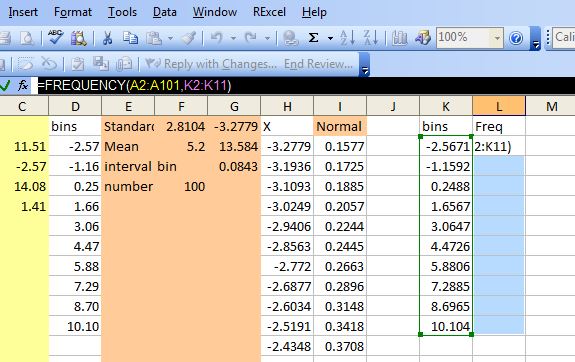575x362 pixels.
Task: Click the show comment icon on Reviewing toolbar
Action: (26, 64)
